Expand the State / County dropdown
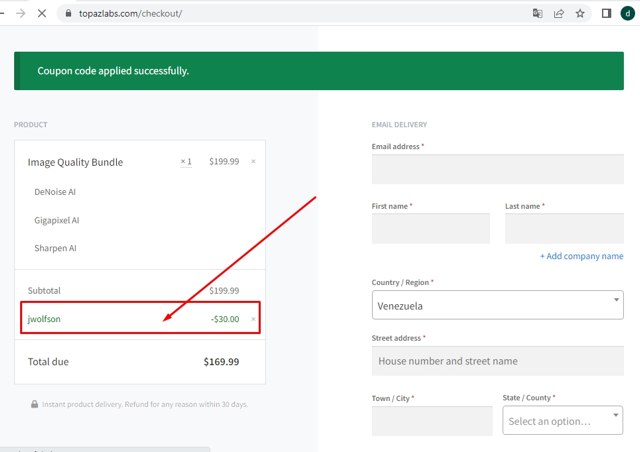Screen dimensions: 640x452 [x=562, y=421]
